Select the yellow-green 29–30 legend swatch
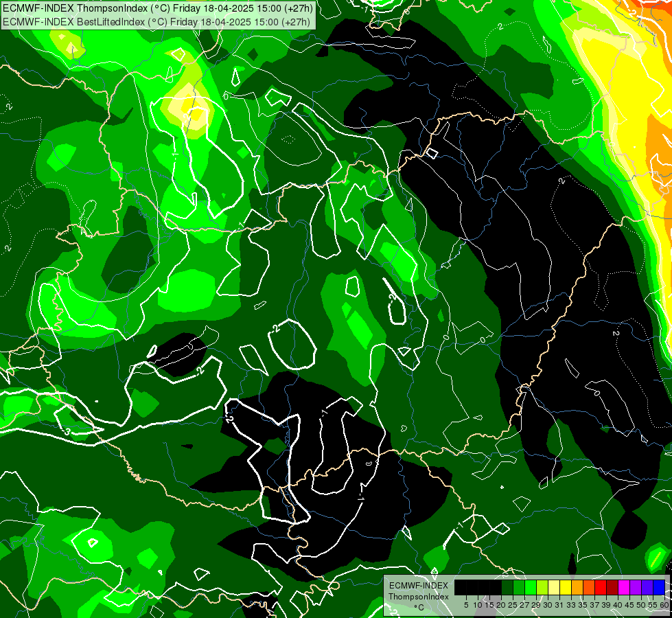 coord(542,588)
